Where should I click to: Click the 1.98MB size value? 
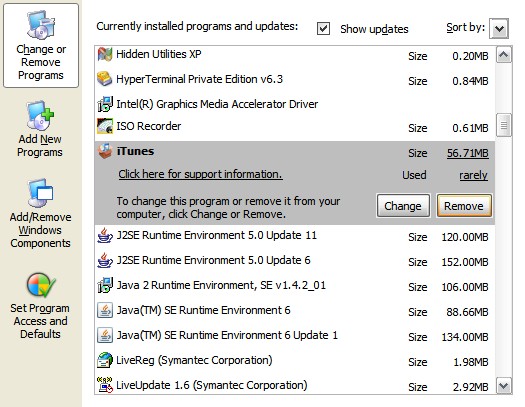470,362
